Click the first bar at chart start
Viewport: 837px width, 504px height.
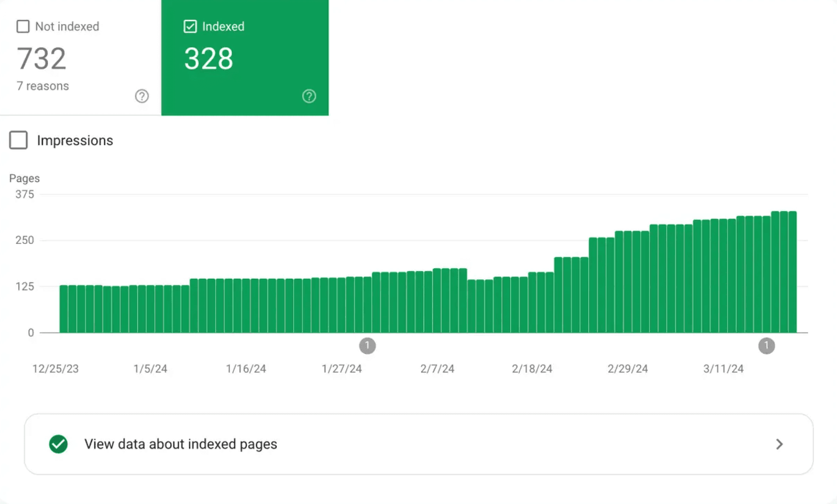tap(64, 309)
